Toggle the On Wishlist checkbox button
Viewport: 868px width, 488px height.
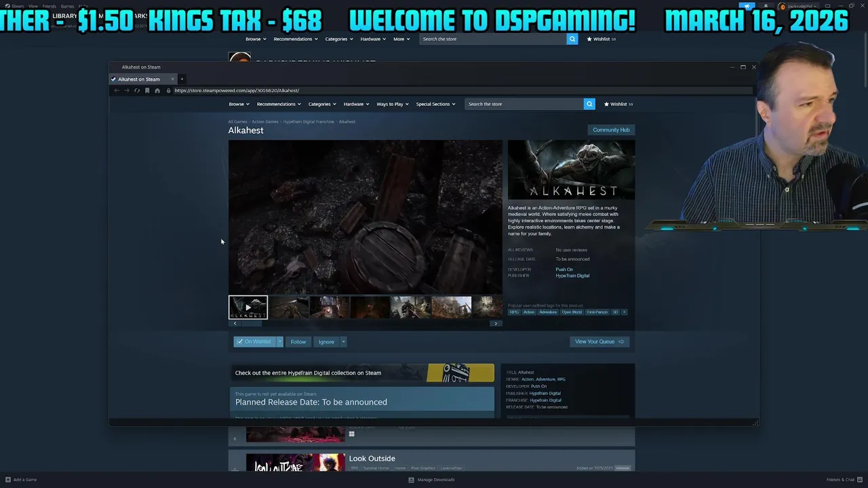[254, 342]
